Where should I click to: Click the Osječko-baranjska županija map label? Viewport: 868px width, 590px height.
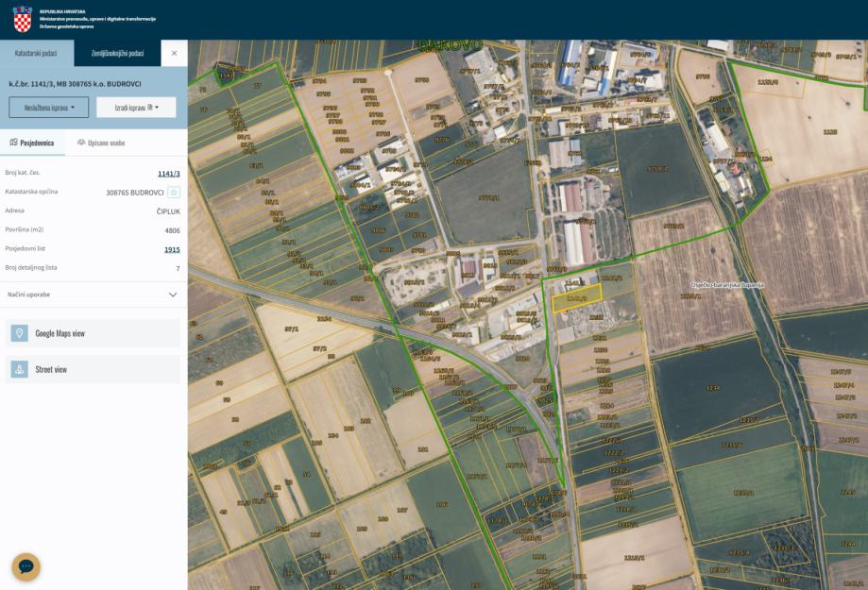point(726,284)
